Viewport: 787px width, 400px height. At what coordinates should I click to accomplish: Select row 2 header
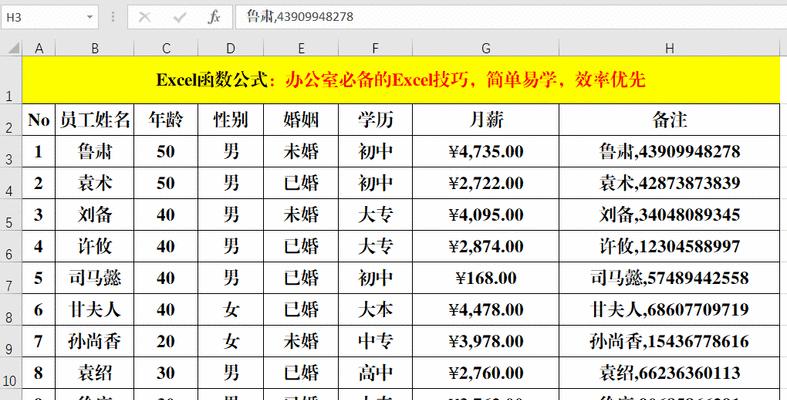point(11,119)
